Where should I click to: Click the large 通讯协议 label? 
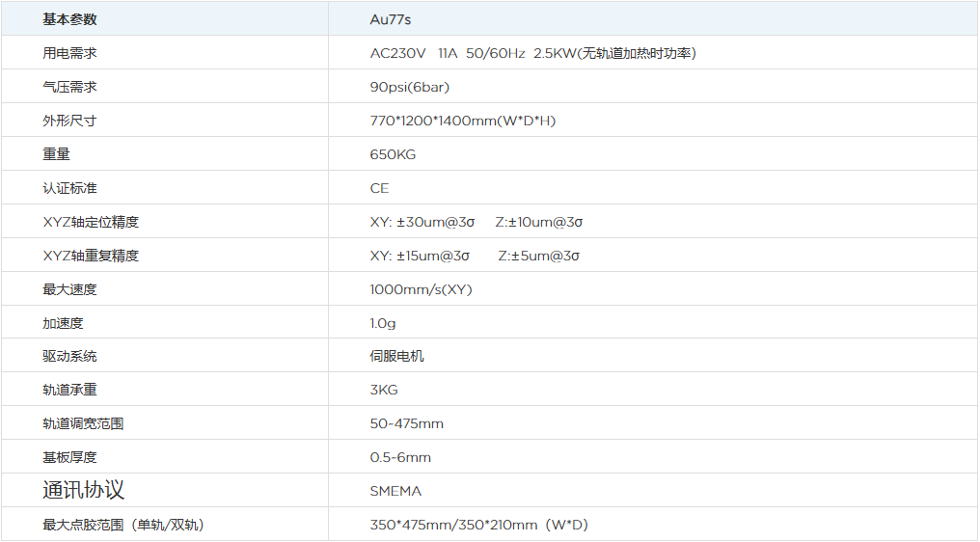83,490
